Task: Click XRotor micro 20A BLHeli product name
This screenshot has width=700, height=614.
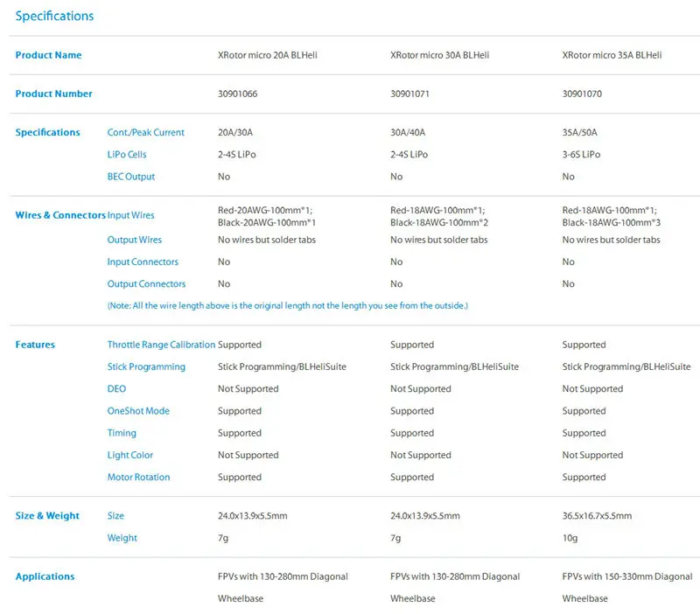Action: (268, 55)
